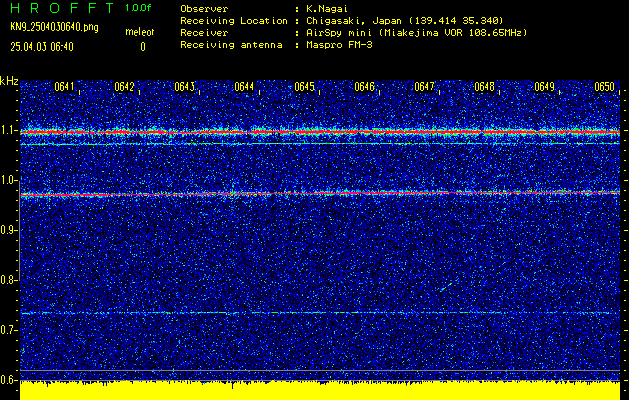The image size is (629, 400).
Task: Click the faint green line near 0.73 kHz
Action: click(320, 313)
